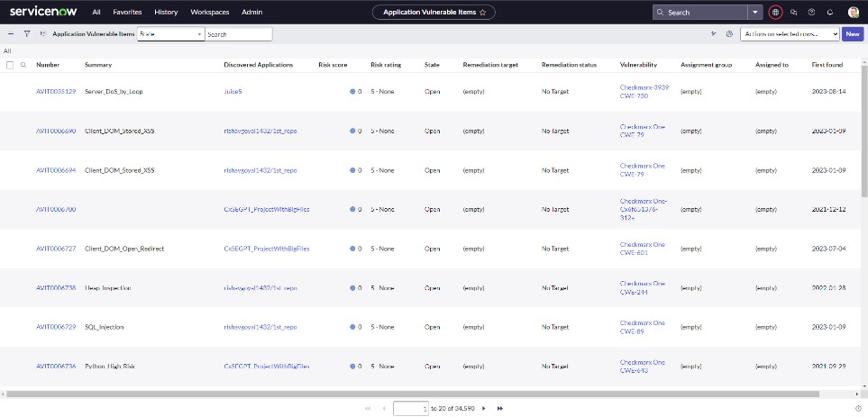Open the History menu
This screenshot has width=868, height=417.
pos(166,13)
